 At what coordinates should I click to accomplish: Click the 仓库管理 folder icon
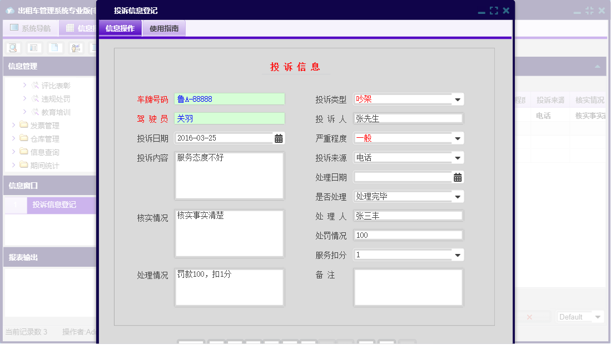coord(23,138)
